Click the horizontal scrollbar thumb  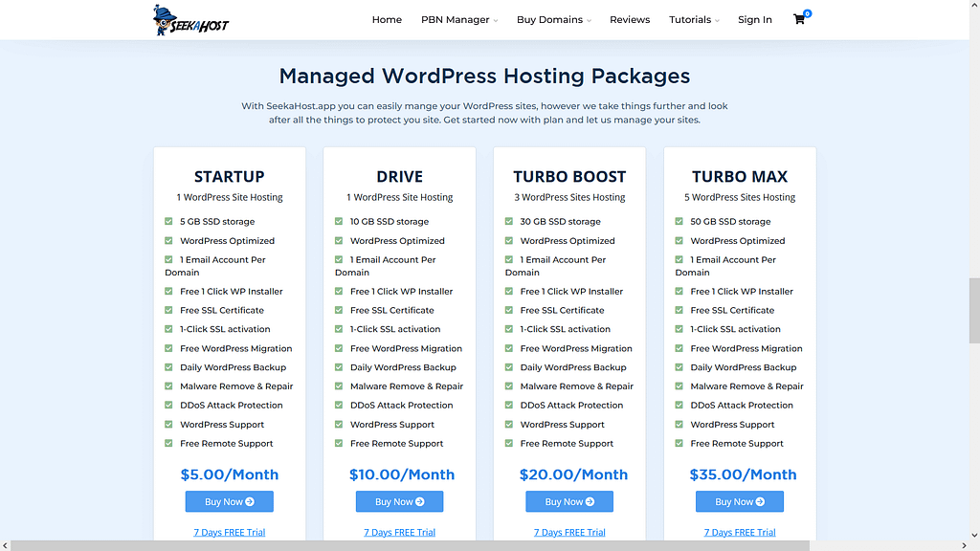point(410,546)
